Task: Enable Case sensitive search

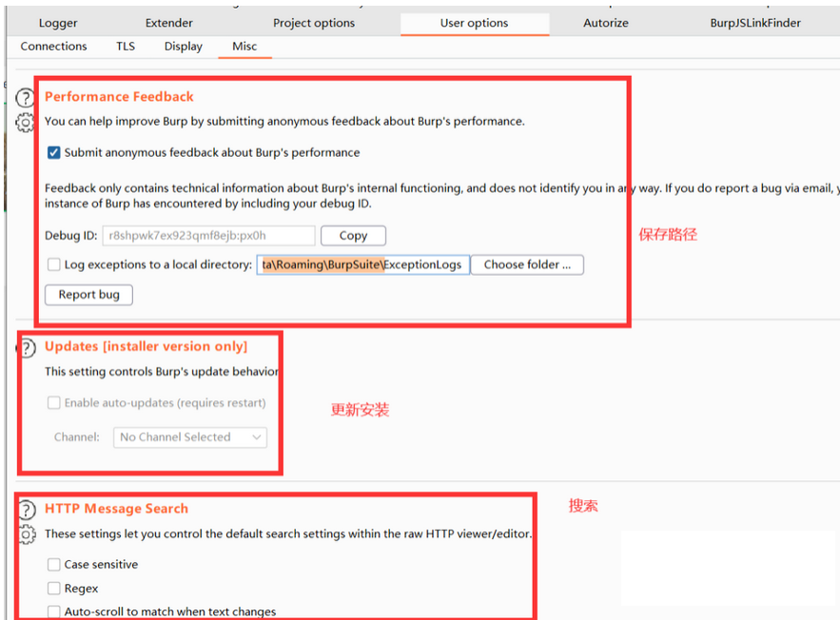Action: [53, 564]
